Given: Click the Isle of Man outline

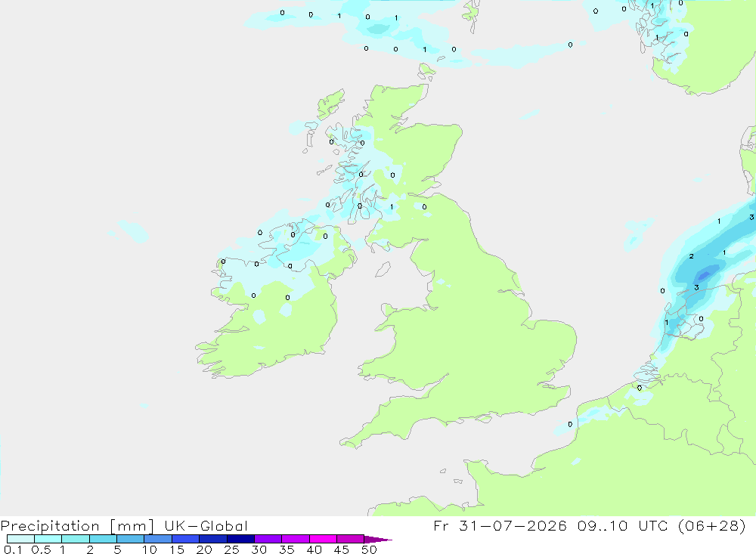Looking at the screenshot, I should pyautogui.click(x=383, y=269).
